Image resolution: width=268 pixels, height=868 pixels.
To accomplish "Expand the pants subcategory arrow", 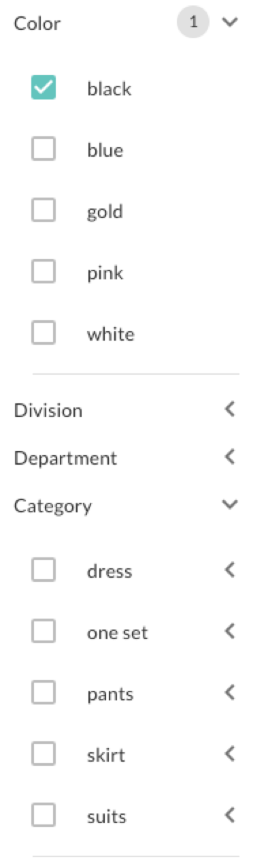I will [230, 692].
